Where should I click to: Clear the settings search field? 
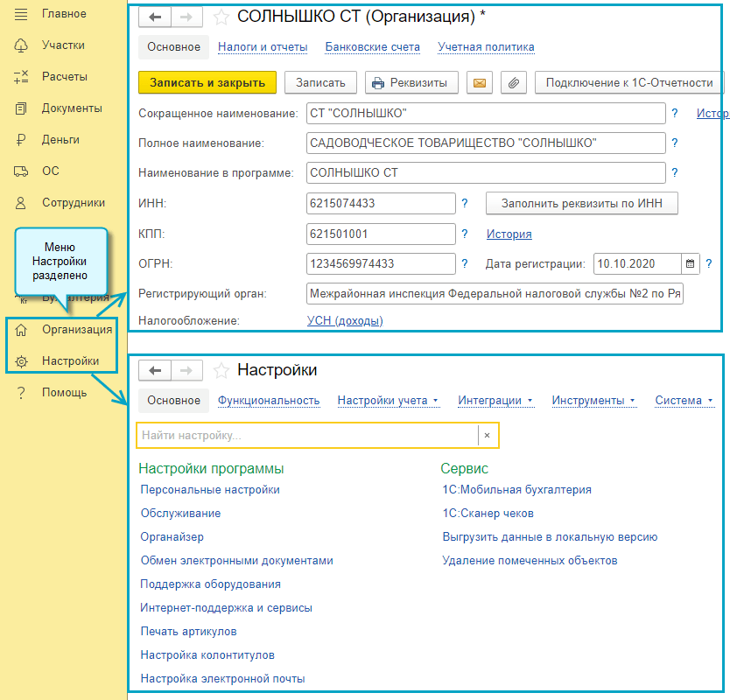pyautogui.click(x=487, y=435)
